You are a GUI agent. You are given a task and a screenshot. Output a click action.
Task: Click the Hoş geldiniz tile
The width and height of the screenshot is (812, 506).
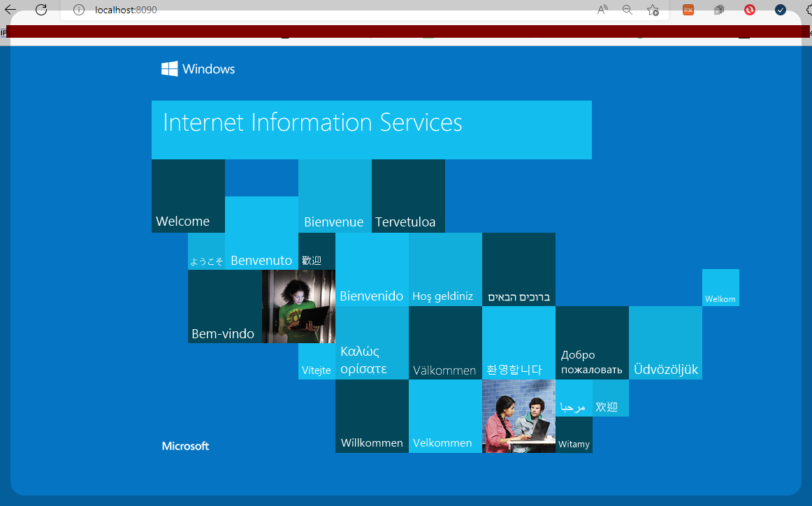coord(445,269)
